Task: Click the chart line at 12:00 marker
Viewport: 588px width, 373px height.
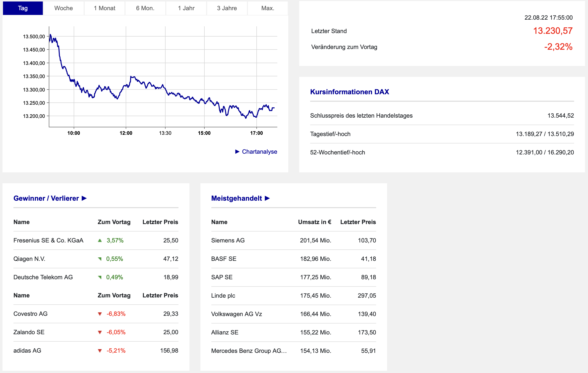Action: pos(126,86)
